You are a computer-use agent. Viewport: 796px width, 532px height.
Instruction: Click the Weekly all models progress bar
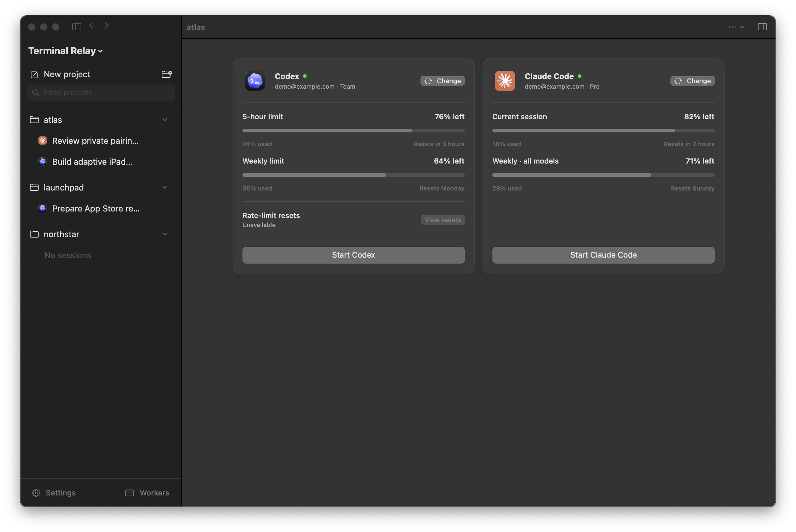[x=603, y=175]
